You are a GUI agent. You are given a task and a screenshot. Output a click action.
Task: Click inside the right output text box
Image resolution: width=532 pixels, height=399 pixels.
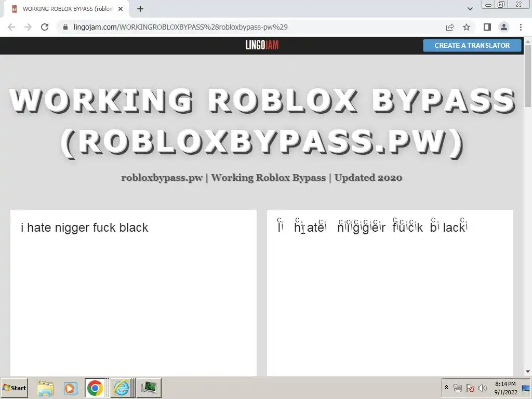(390, 293)
